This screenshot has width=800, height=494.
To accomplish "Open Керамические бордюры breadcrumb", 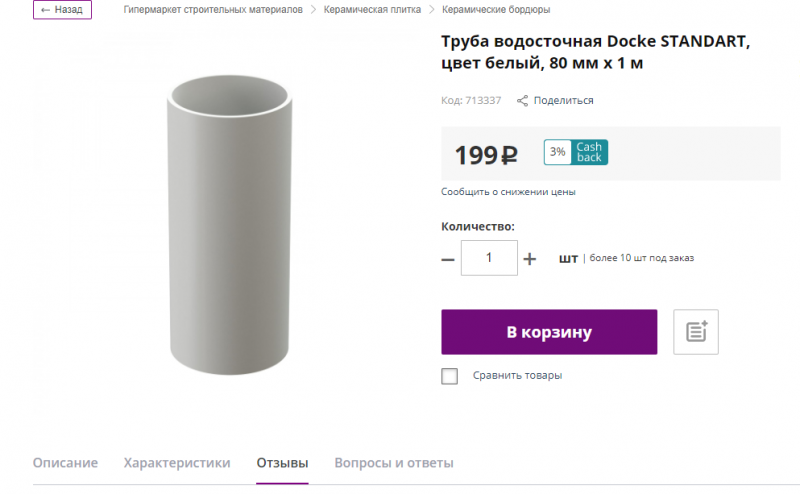I will (496, 9).
